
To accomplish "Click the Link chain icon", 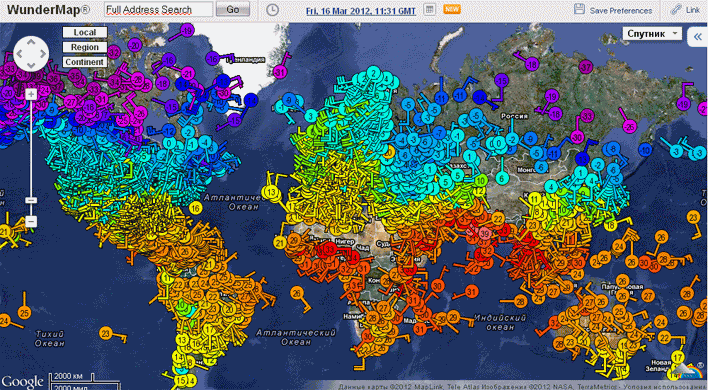I will tap(676, 9).
